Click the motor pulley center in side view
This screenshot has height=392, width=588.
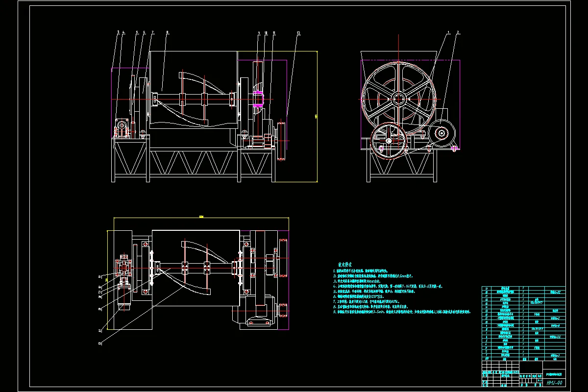tap(442, 133)
